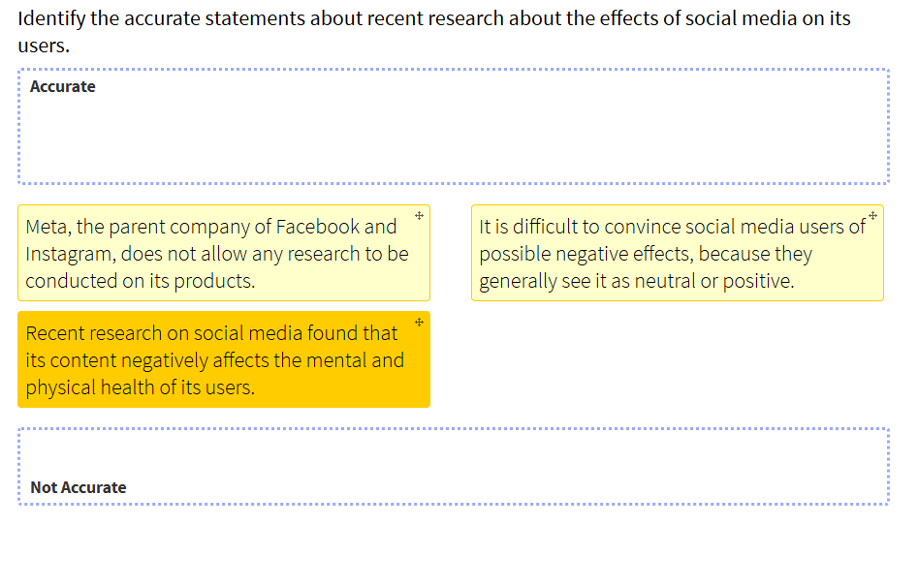
Task: Click 'physical health of its users' in orange card
Action: (x=140, y=387)
